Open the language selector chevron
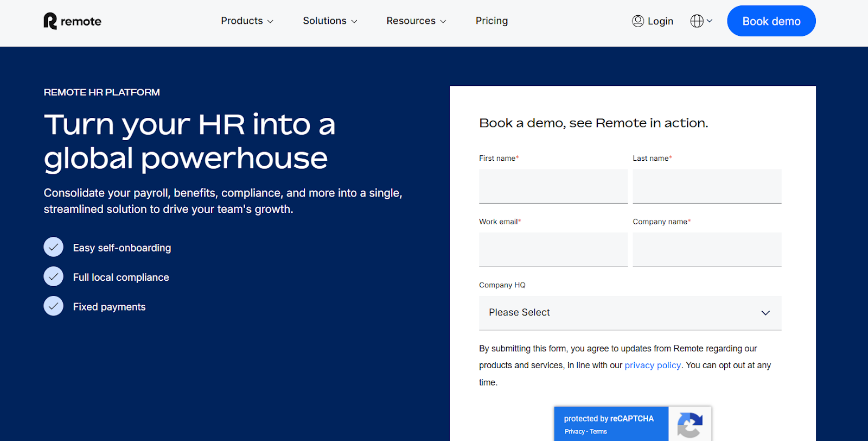 [x=710, y=21]
